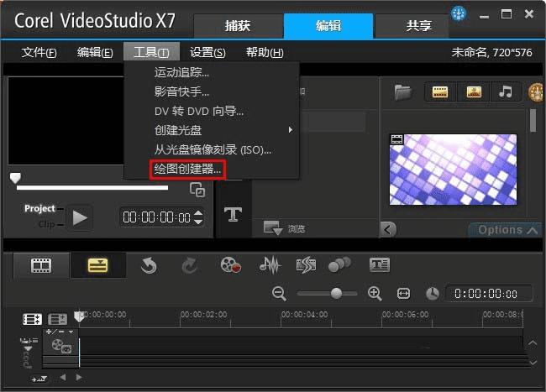Click the preview scrubber handle
Screen dimensions: 546x392
tap(15, 178)
